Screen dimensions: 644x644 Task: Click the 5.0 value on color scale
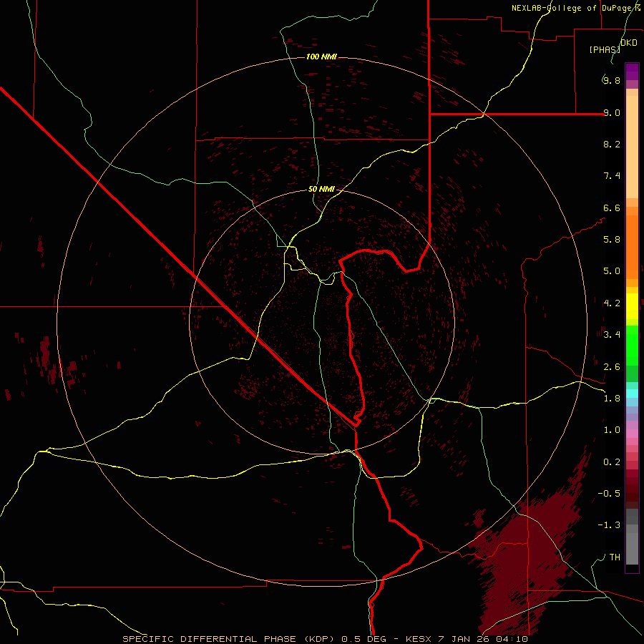pyautogui.click(x=612, y=271)
